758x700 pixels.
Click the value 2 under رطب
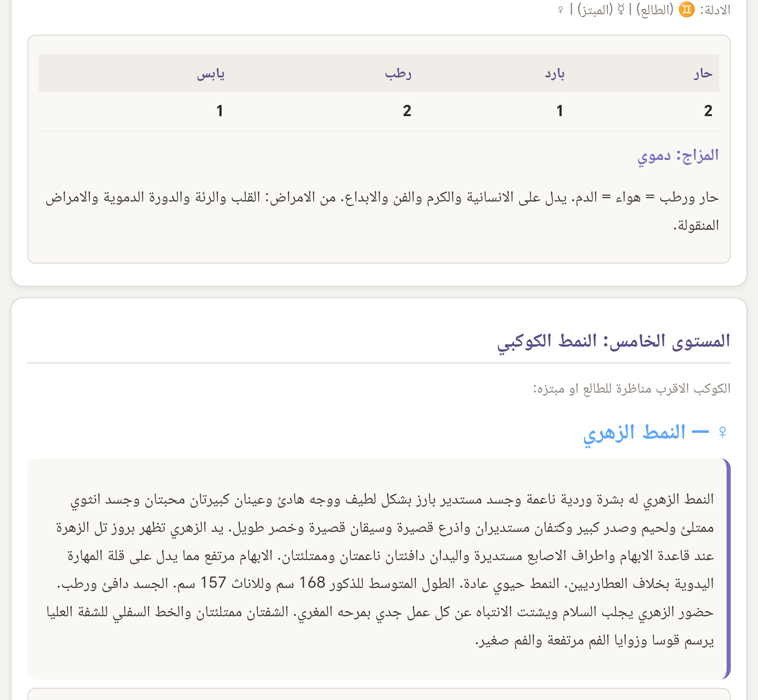coord(407,111)
